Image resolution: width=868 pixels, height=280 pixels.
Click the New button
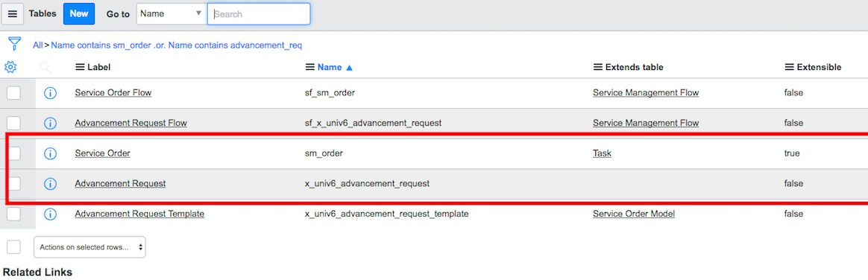(x=79, y=14)
